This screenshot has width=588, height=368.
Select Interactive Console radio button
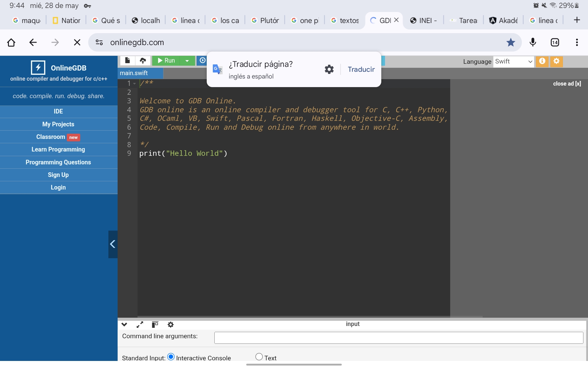click(x=171, y=357)
